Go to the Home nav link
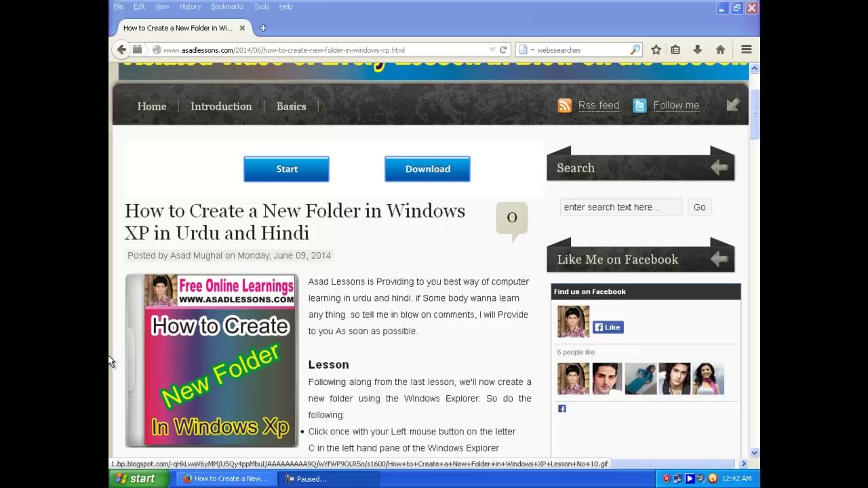Screen dimensions: 868x488 click(152, 106)
